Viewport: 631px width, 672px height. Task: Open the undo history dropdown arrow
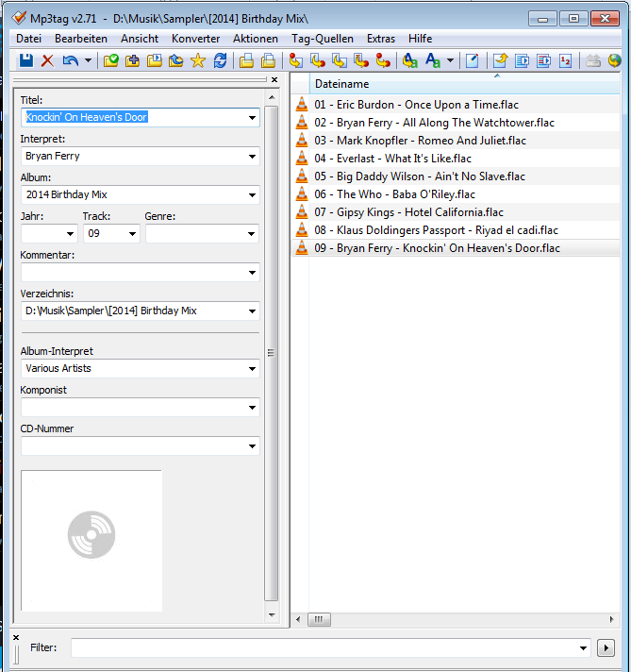[x=88, y=60]
